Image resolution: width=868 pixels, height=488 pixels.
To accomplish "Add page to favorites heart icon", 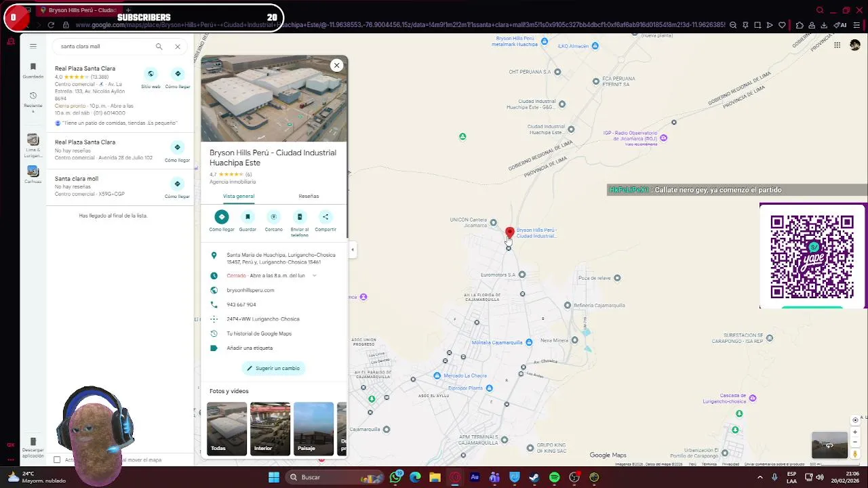I will (x=782, y=25).
